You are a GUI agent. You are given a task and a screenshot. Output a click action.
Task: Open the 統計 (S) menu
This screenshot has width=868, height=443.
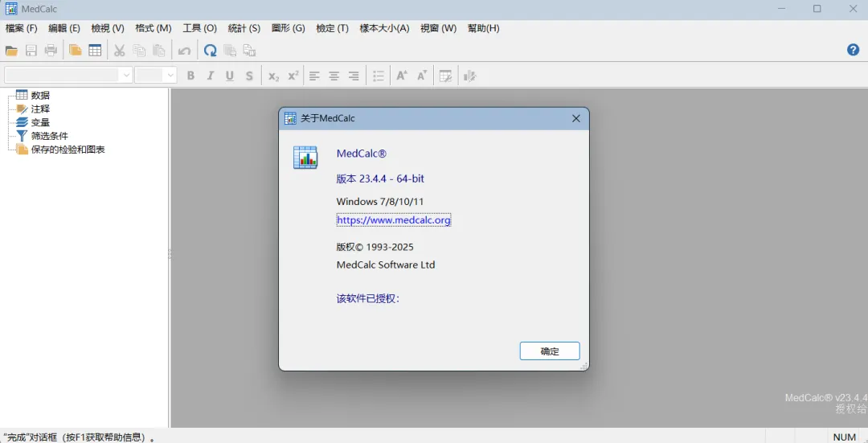pos(244,28)
